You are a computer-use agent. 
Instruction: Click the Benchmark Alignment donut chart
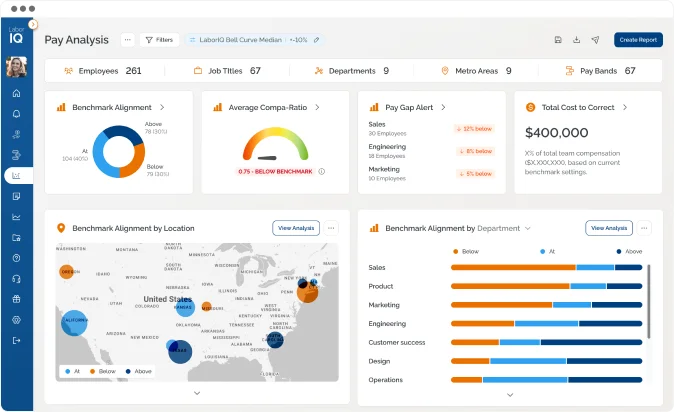click(x=119, y=151)
